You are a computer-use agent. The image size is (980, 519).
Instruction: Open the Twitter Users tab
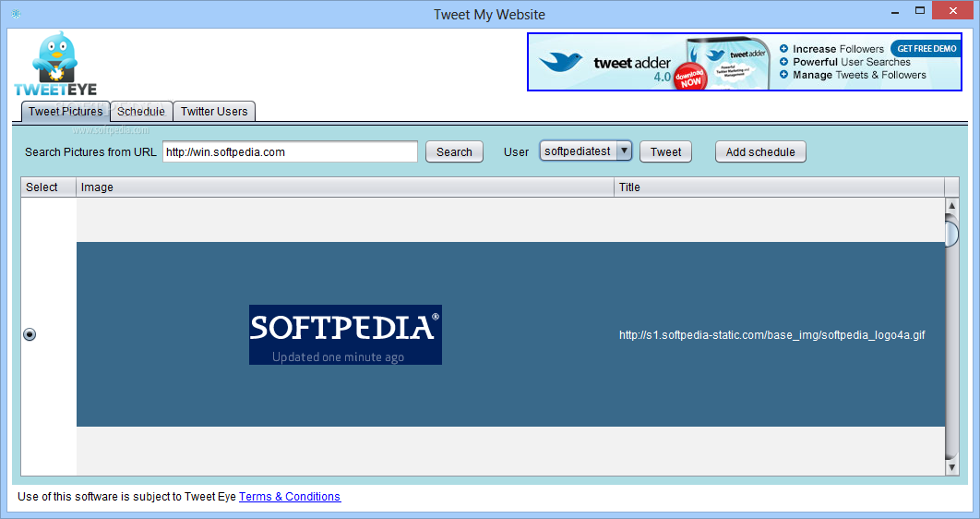214,112
